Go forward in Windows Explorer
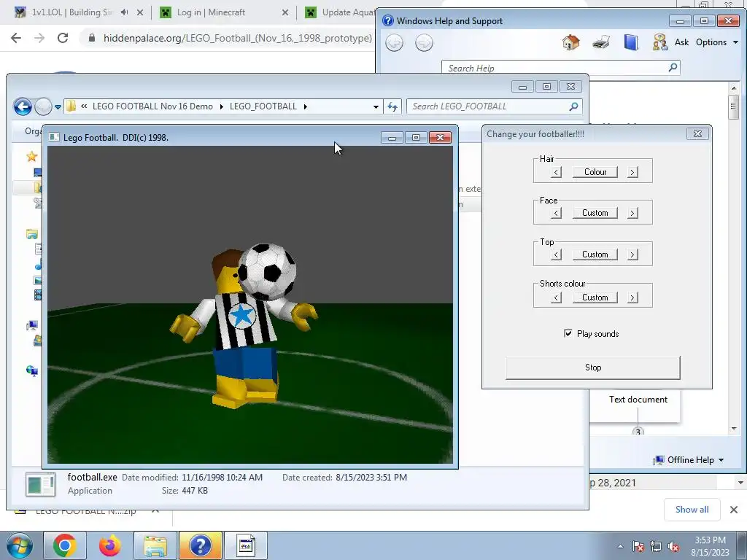Screen dimensions: 747x560 [43, 106]
